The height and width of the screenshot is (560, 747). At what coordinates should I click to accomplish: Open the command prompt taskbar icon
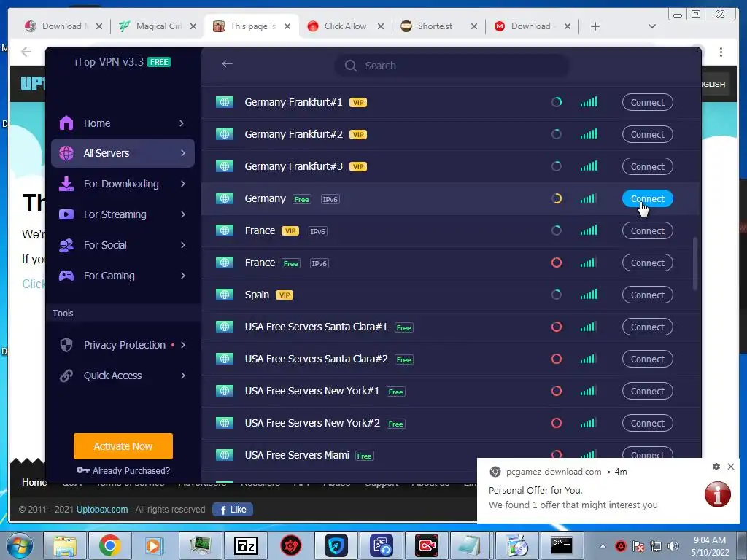tap(562, 545)
